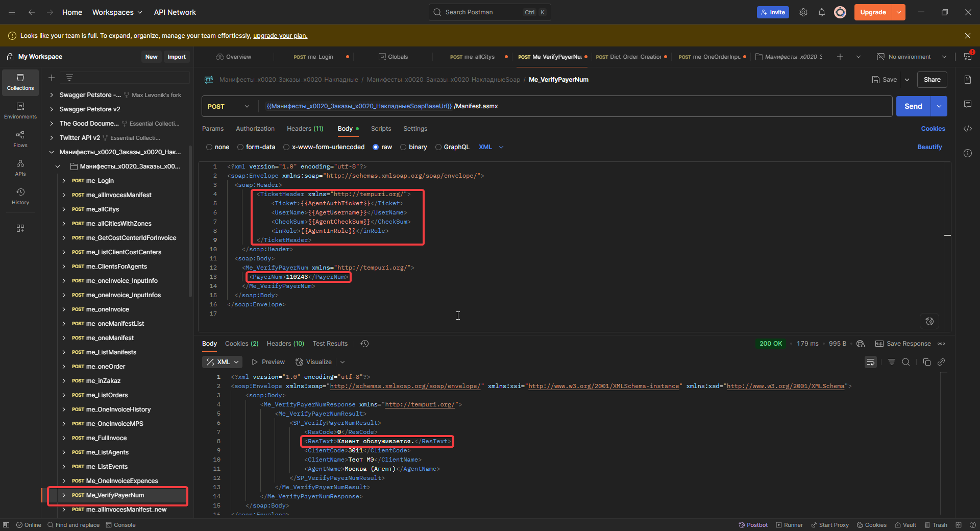Image resolution: width=980 pixels, height=531 pixels.
Task: Click in the Search Postman field
Action: (x=489, y=12)
